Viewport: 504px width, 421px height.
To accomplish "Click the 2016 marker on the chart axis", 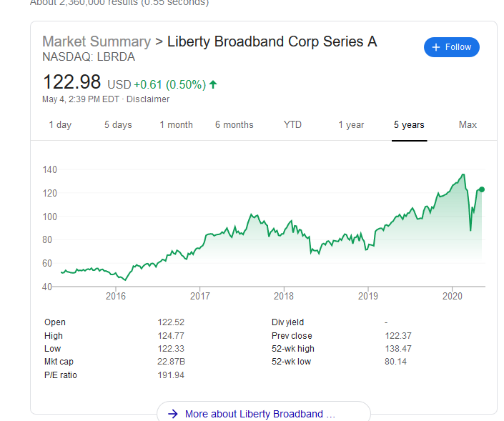I will pos(116,296).
